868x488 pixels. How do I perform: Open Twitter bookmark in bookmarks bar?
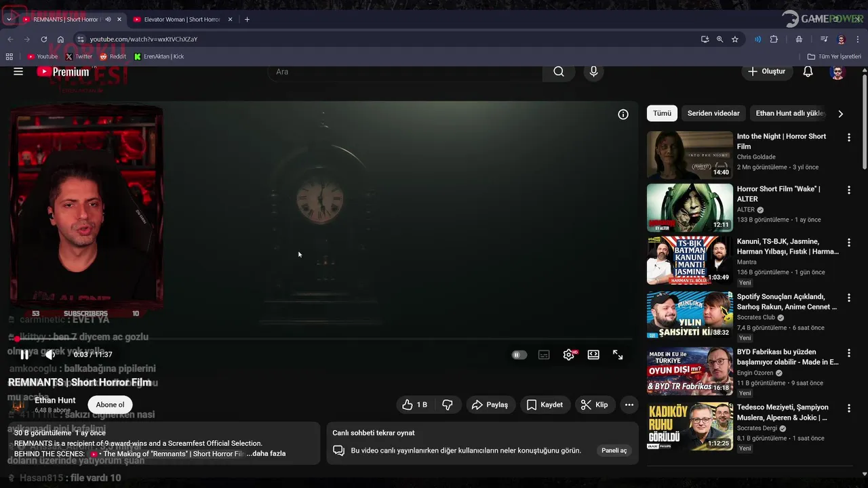[79, 56]
